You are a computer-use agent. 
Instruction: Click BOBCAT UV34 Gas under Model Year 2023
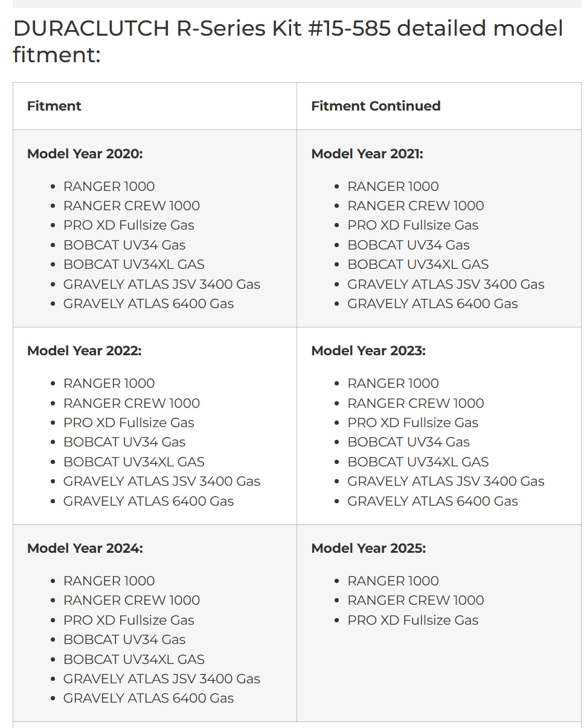(408, 442)
